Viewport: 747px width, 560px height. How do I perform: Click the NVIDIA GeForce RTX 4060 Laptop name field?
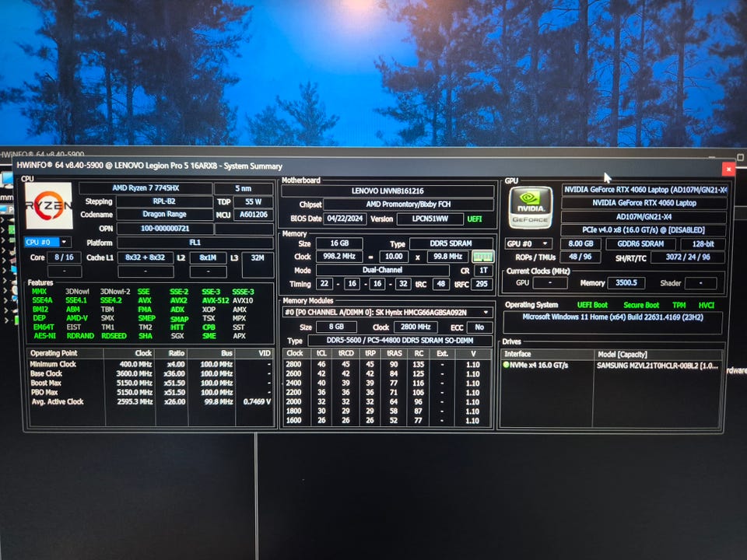tap(644, 203)
